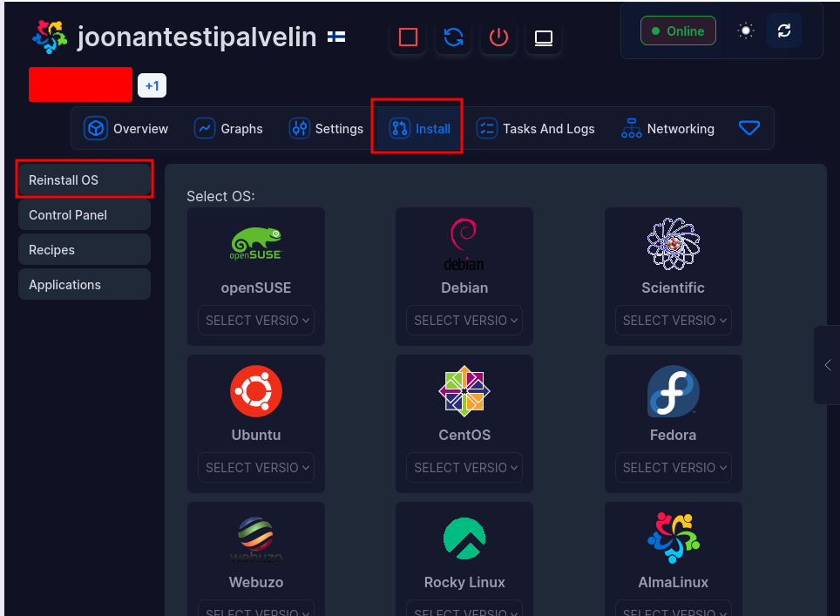Open the Networking tab
The image size is (840, 616).
point(667,129)
